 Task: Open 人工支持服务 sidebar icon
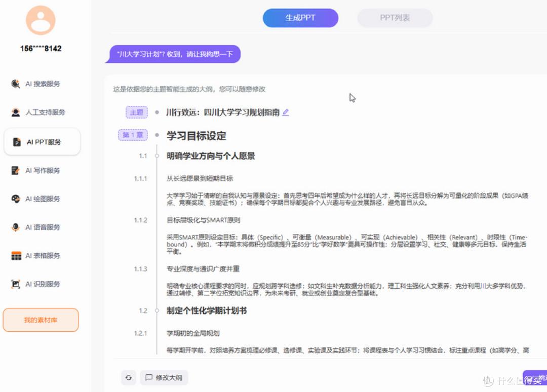(x=16, y=112)
